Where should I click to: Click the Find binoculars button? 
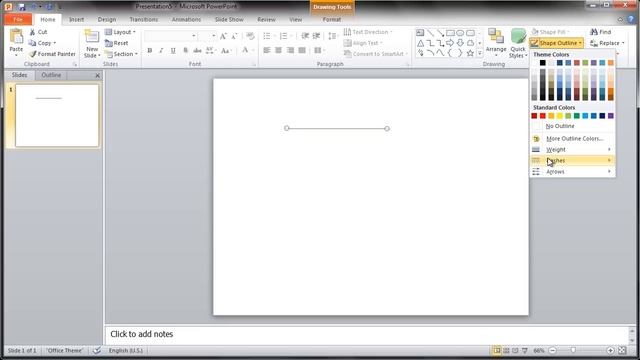(600, 32)
